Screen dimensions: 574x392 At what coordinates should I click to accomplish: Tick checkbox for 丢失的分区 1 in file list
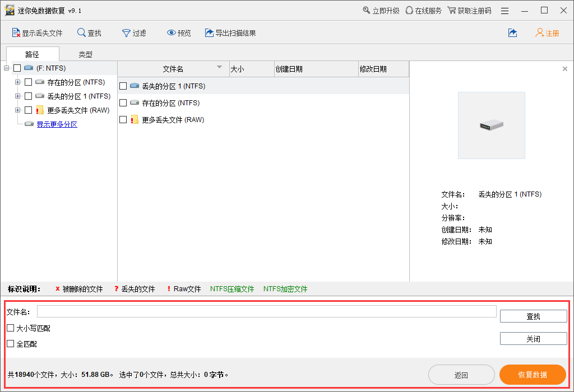pos(123,86)
